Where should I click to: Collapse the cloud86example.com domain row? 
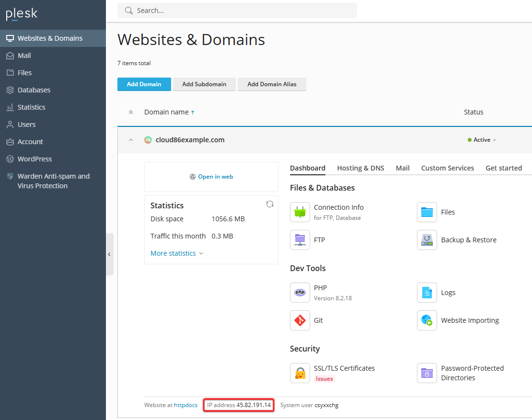130,139
